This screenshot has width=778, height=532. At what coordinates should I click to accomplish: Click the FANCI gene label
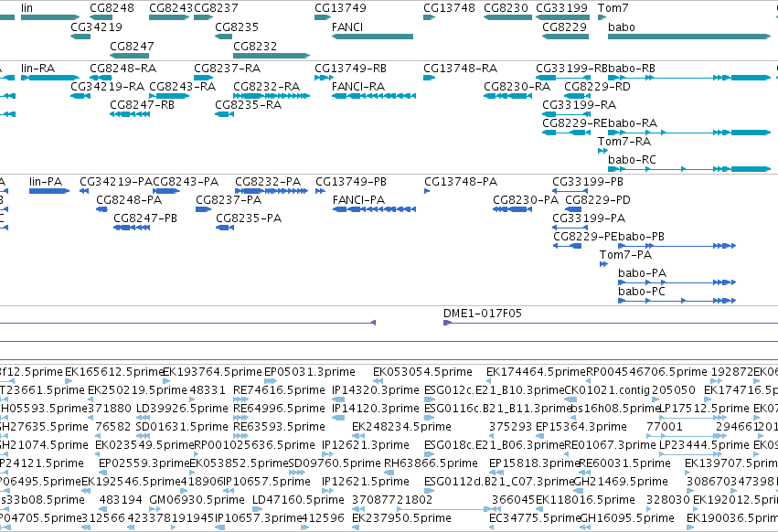pyautogui.click(x=347, y=27)
